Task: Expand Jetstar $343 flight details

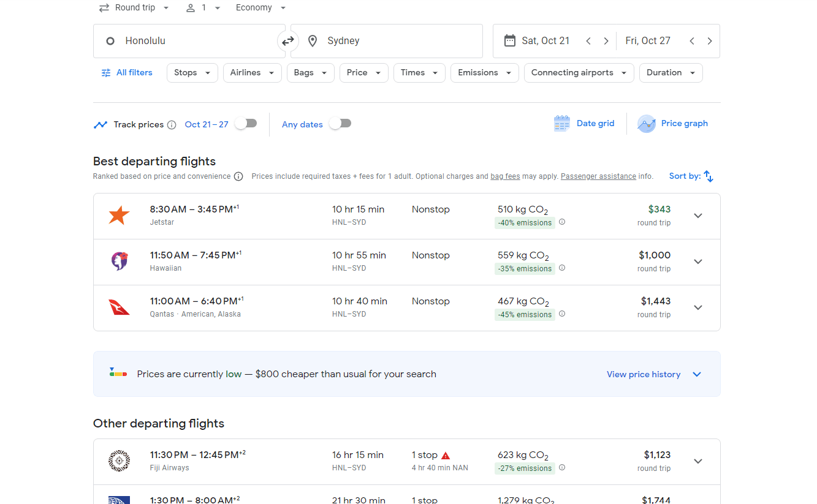Action: (698, 216)
